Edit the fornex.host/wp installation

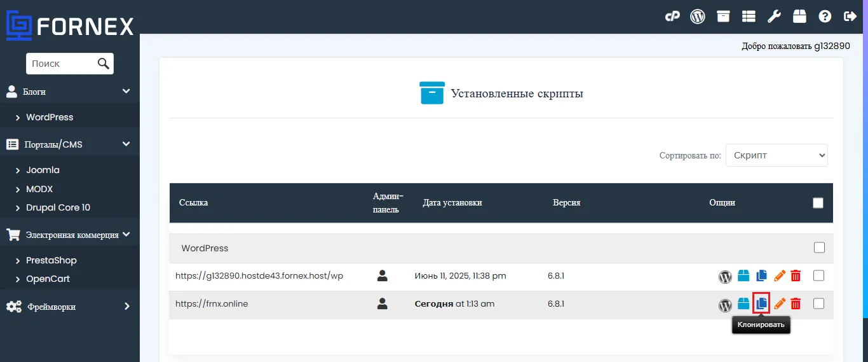[780, 276]
